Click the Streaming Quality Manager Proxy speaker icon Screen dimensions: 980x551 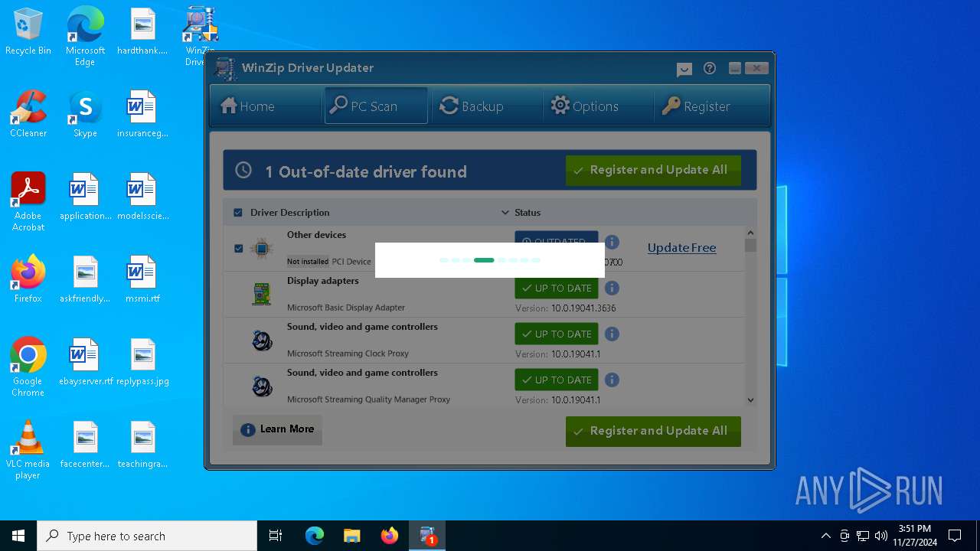(x=262, y=386)
